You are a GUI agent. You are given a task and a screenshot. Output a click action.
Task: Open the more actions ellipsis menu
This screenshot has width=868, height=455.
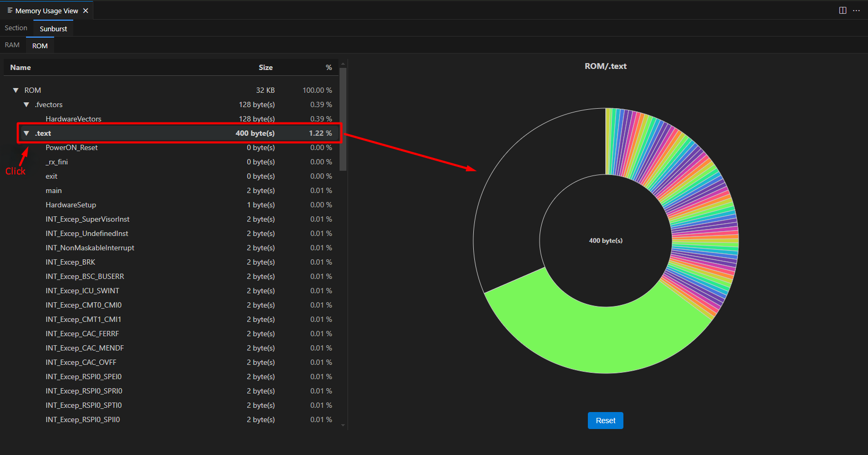856,11
